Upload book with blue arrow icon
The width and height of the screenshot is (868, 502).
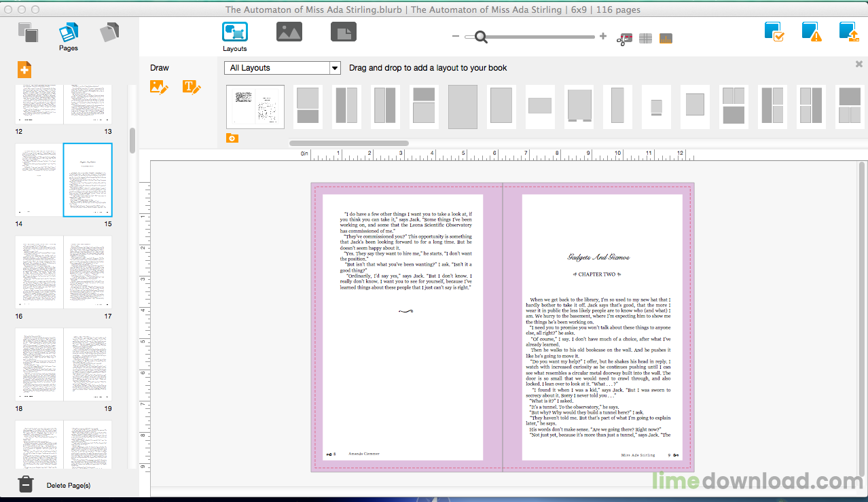tap(849, 32)
